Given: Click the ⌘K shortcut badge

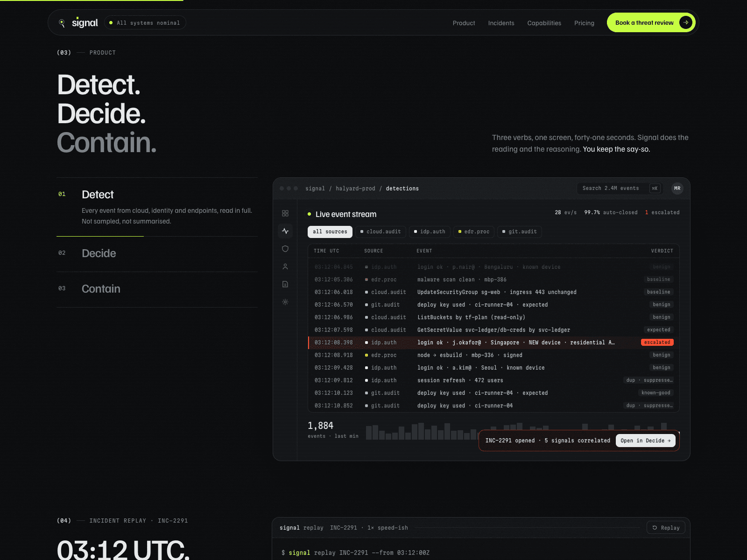Looking at the screenshot, I should [655, 189].
